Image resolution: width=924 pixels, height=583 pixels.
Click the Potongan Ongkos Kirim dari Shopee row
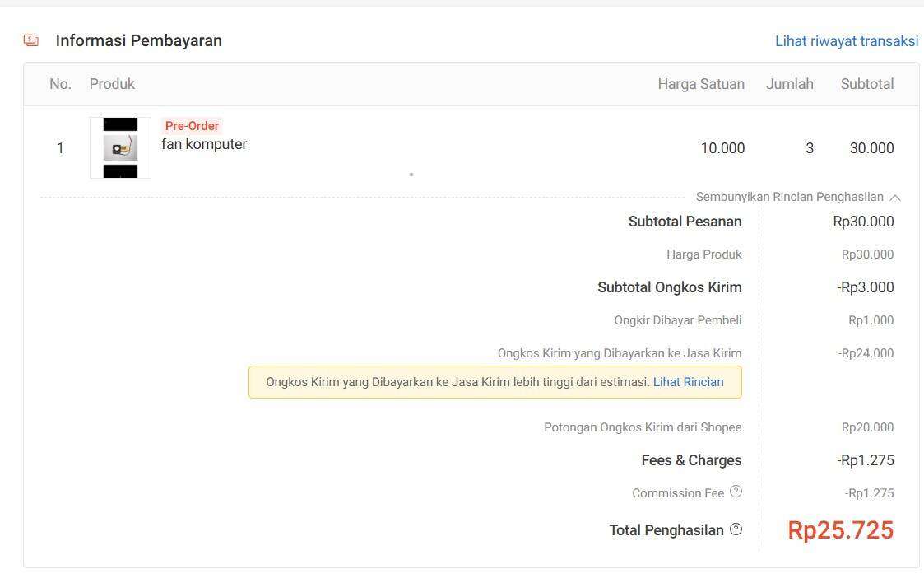pos(718,427)
